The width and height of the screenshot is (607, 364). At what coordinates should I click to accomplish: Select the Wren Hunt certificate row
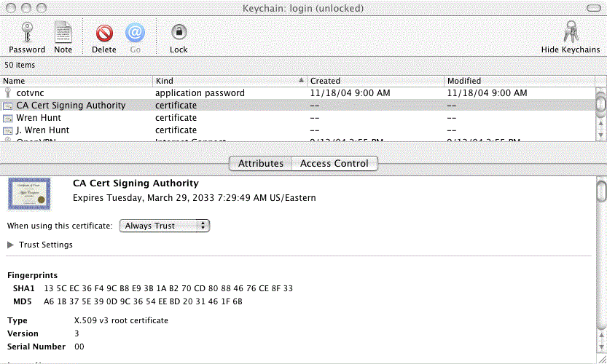(x=73, y=118)
